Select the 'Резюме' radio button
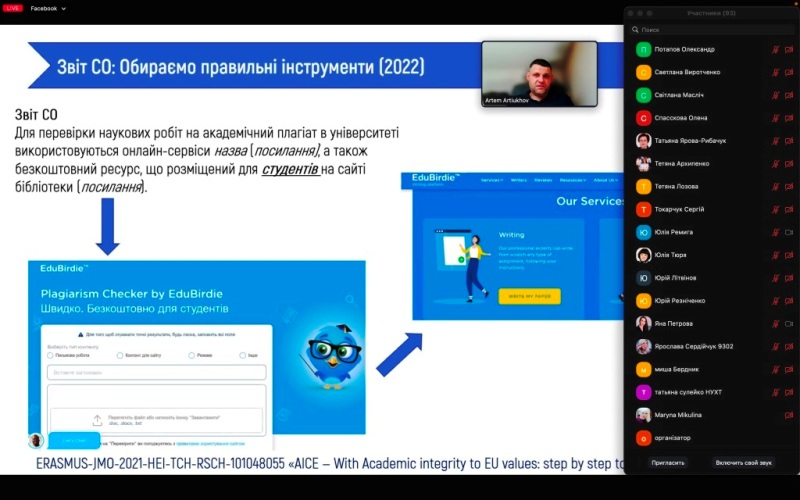The width and height of the screenshot is (800, 500). tap(191, 355)
